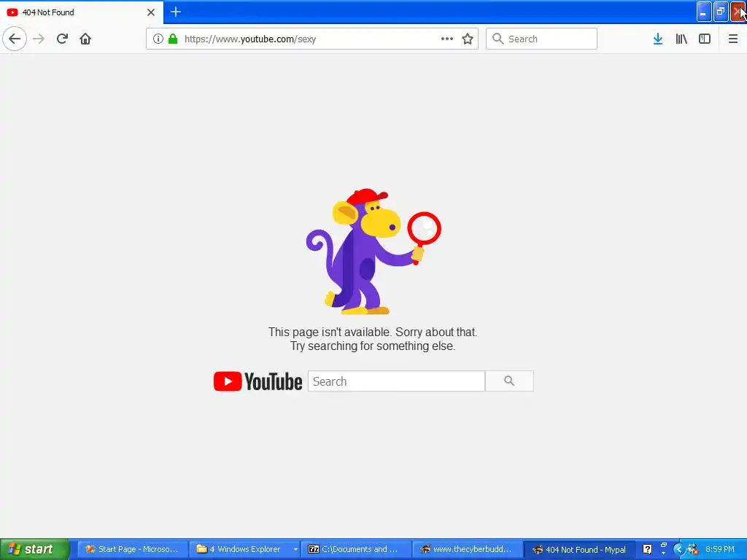This screenshot has height=560, width=747.
Task: Open the Windows start menu
Action: click(35, 549)
